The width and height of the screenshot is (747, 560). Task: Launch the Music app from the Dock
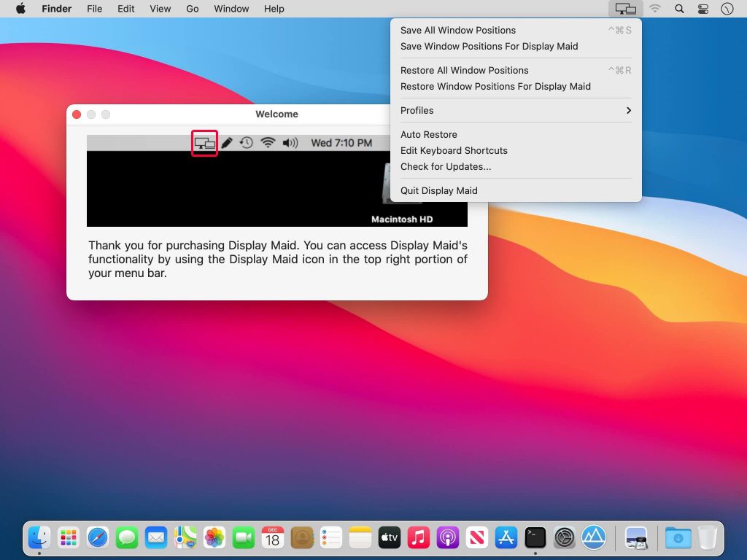click(419, 538)
